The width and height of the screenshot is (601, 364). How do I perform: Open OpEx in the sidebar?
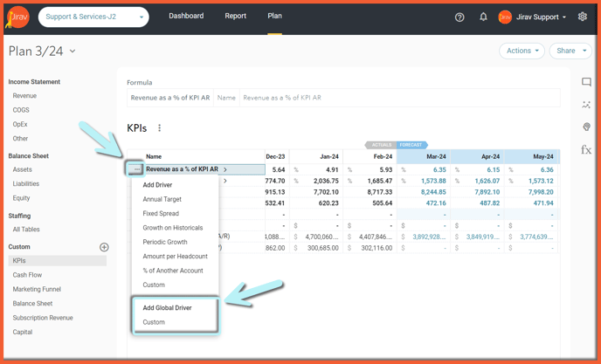pyautogui.click(x=20, y=124)
